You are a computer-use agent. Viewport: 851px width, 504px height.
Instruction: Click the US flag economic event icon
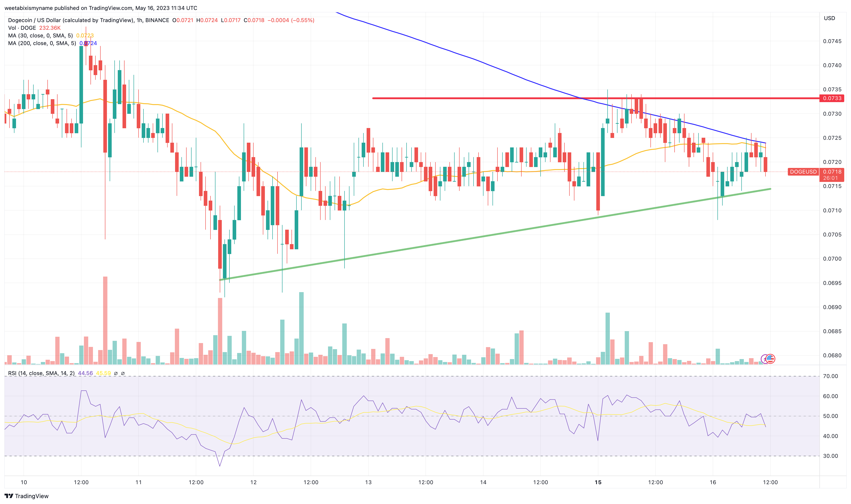click(770, 359)
